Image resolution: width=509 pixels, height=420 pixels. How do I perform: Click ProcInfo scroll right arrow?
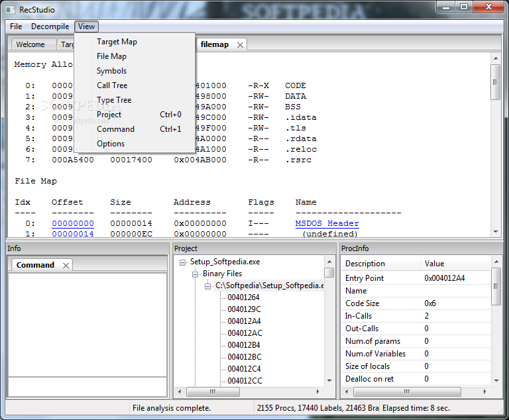pyautogui.click(x=485, y=392)
